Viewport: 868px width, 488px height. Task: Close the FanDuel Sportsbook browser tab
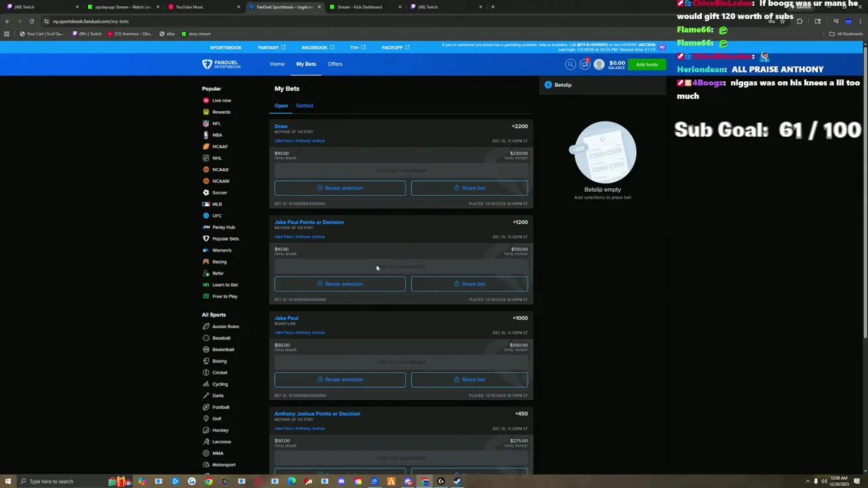point(319,7)
